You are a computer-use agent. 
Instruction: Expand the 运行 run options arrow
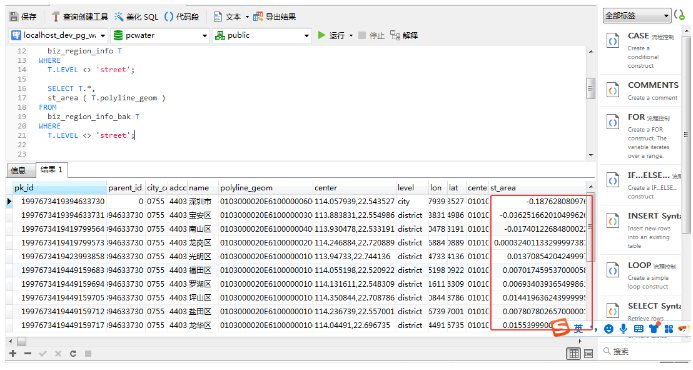(x=351, y=35)
